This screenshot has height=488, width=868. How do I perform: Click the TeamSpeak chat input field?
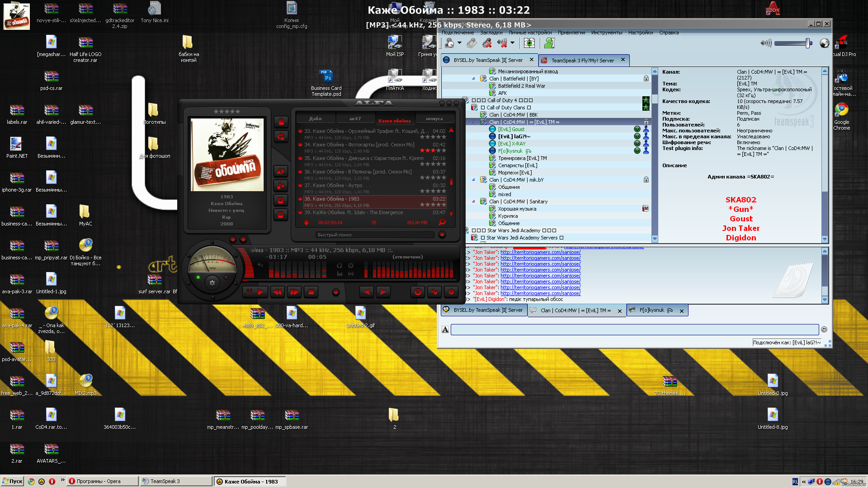[x=635, y=329]
